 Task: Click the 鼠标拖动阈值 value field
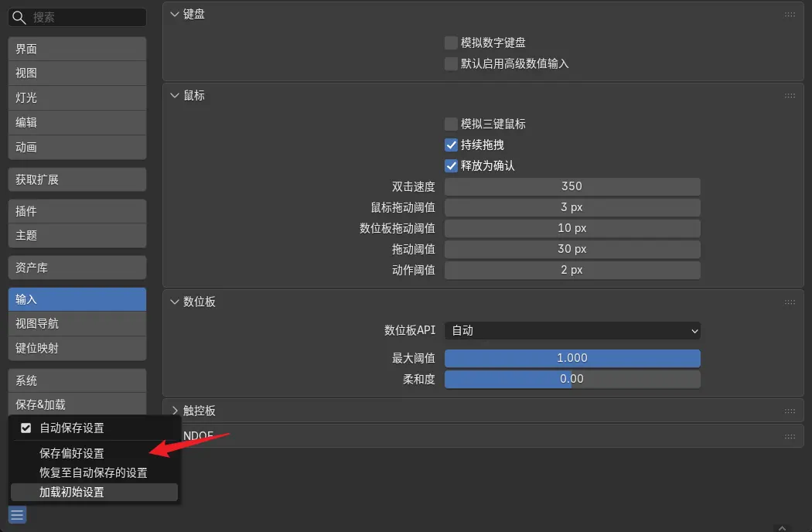click(x=572, y=208)
